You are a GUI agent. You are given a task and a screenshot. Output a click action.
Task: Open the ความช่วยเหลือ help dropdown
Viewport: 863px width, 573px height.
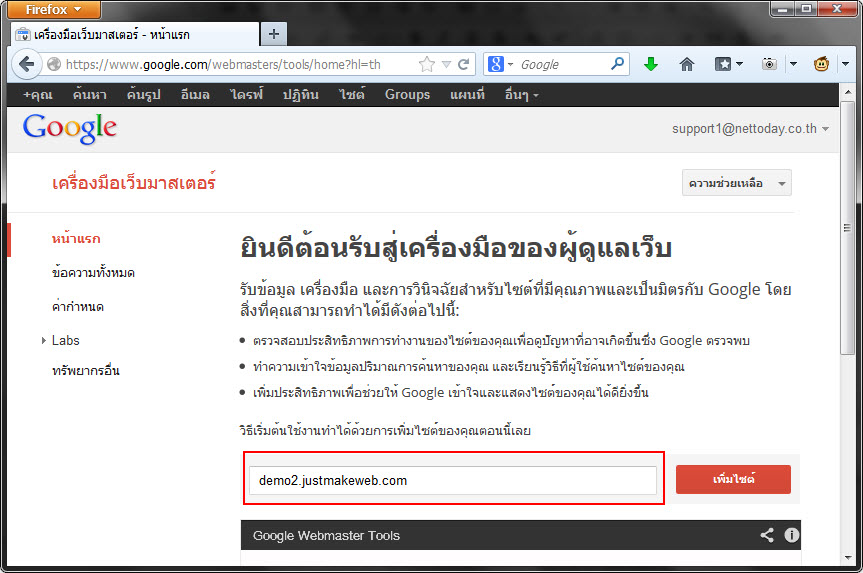pos(736,183)
